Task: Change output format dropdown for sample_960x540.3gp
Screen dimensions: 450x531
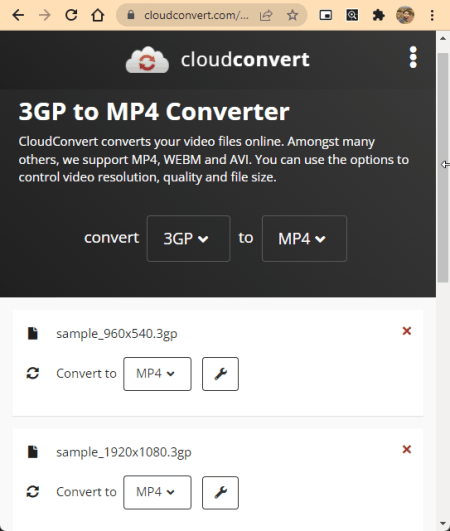Action: (x=157, y=374)
